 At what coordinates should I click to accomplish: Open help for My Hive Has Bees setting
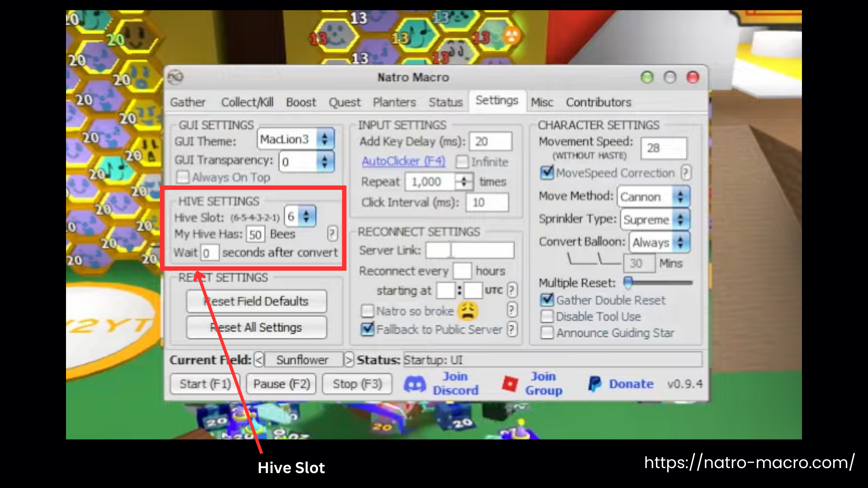tap(333, 234)
